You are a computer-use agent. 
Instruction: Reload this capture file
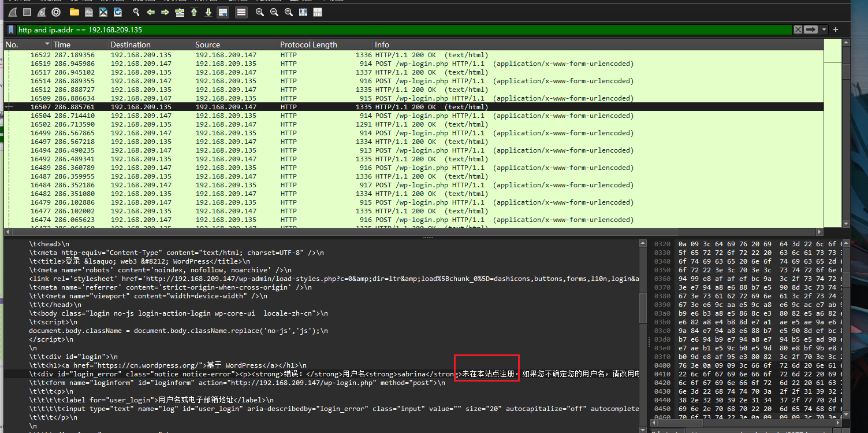point(118,12)
